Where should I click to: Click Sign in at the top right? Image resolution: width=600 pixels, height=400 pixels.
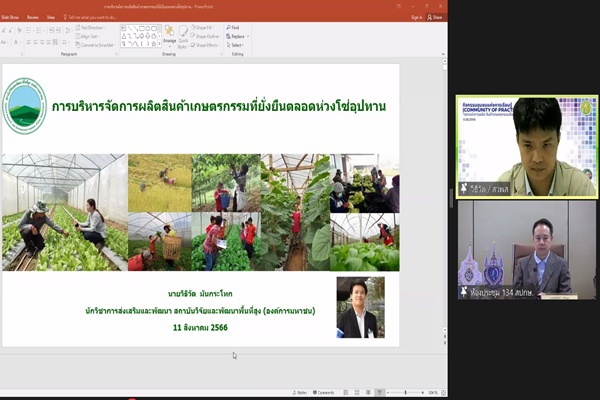click(415, 17)
